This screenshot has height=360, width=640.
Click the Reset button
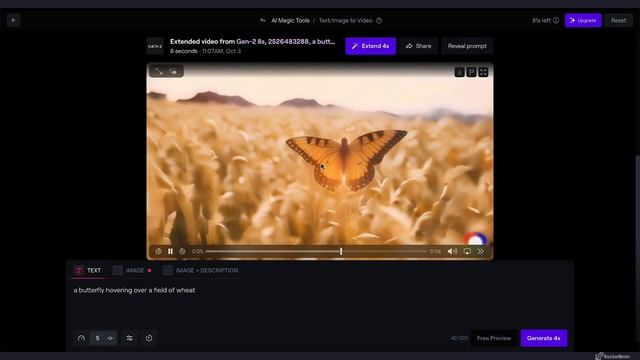[618, 20]
